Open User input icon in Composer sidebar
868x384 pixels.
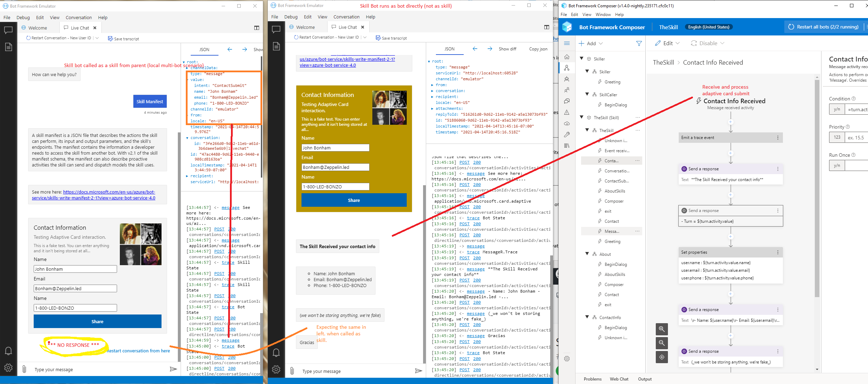(x=567, y=90)
